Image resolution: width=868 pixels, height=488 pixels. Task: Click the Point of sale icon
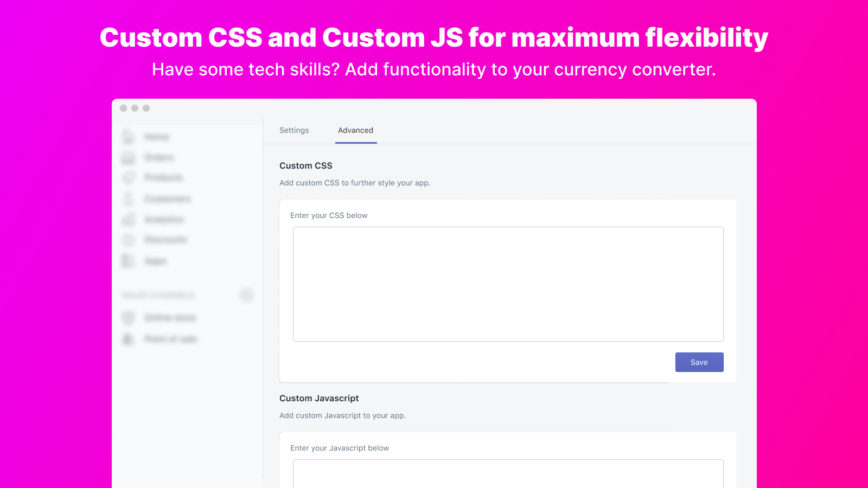tap(128, 339)
